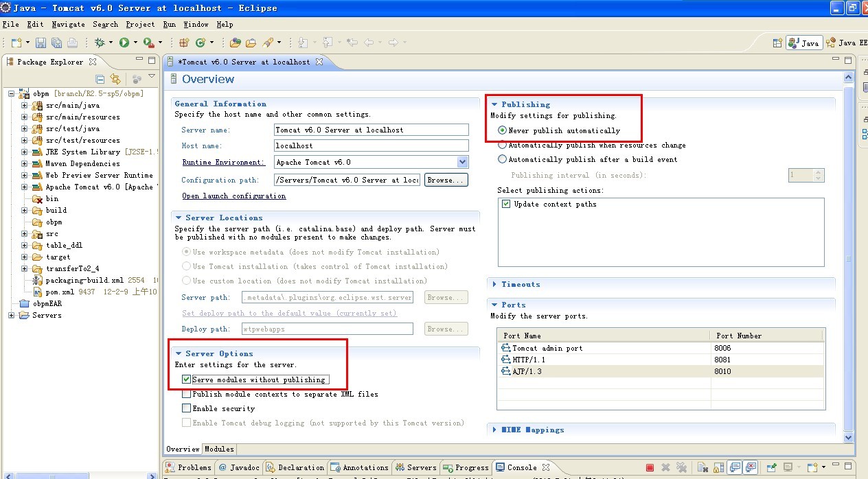This screenshot has width=868, height=479.
Task: Click the Save floppy-disk icon
Action: (41, 43)
